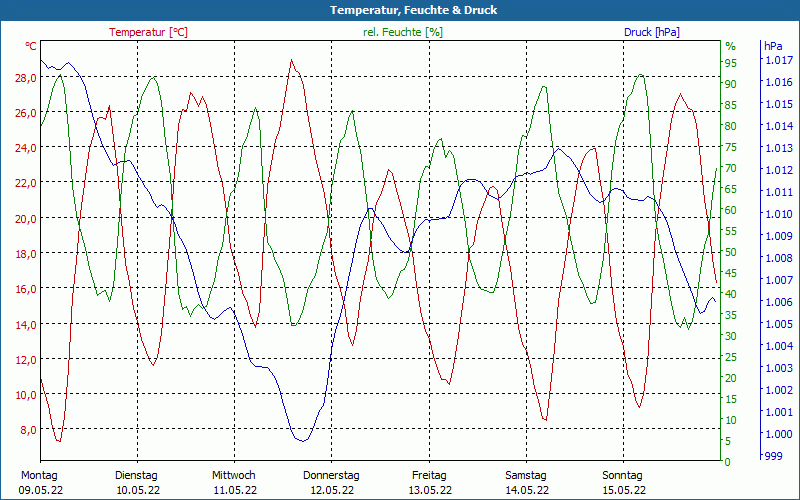Click the Freitag 13.05.22 date label
Image resolution: width=800 pixels, height=500 pixels.
(x=428, y=483)
